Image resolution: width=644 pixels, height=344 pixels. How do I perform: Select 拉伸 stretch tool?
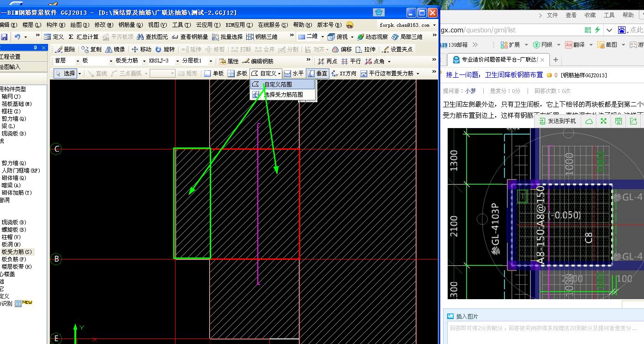[x=365, y=49]
